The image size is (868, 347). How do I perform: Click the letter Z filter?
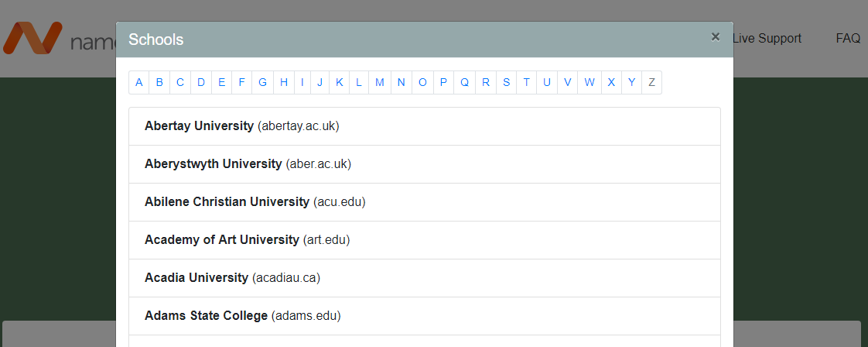(x=651, y=82)
